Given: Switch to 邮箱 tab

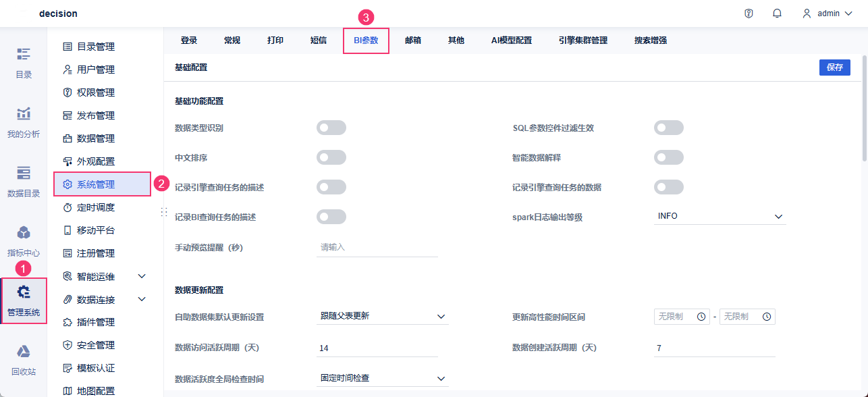Looking at the screenshot, I should 413,41.
